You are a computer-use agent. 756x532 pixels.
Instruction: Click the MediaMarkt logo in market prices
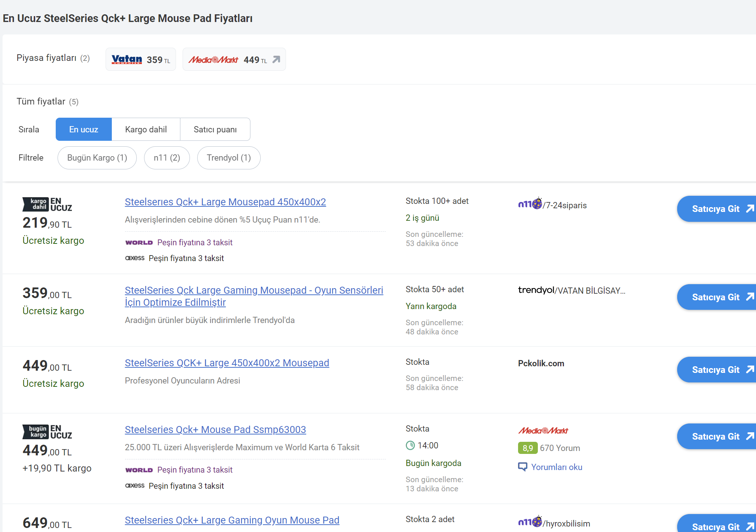pyautogui.click(x=213, y=60)
